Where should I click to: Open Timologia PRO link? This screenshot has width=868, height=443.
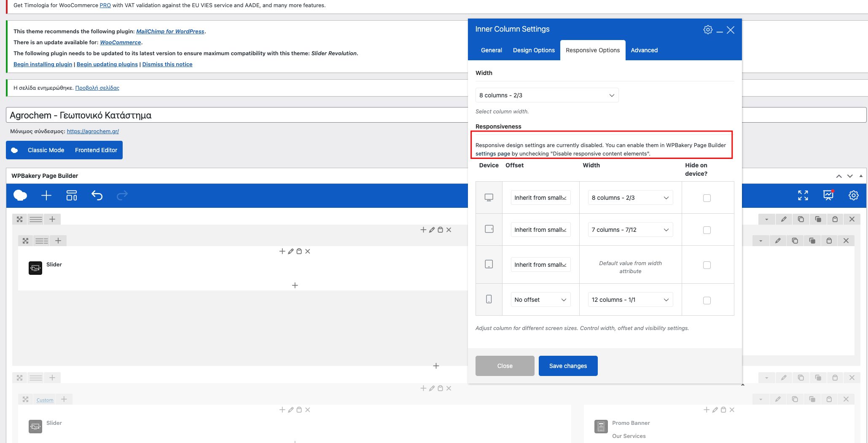click(x=105, y=5)
